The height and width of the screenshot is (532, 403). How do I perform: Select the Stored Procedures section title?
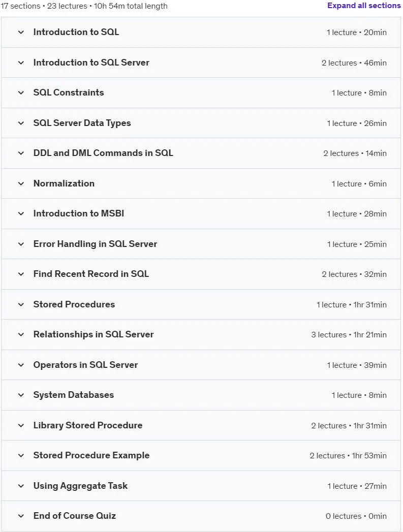tap(74, 304)
